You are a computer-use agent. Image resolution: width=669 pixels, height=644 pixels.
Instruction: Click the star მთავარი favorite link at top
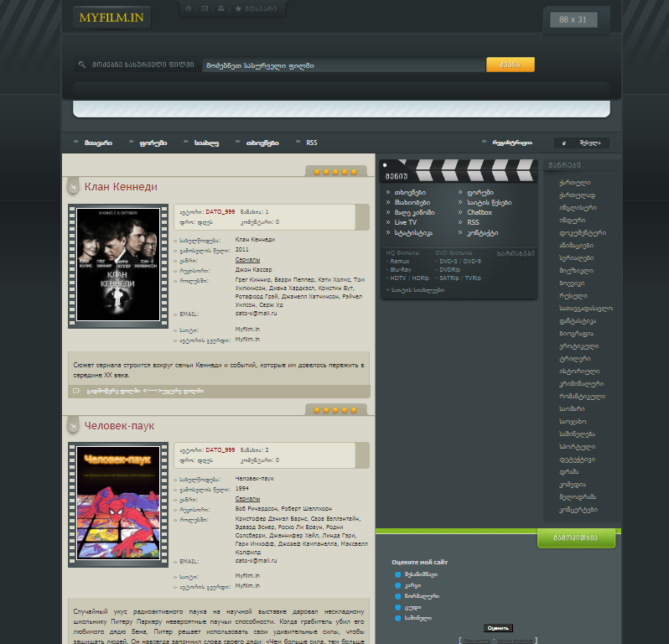(x=257, y=8)
